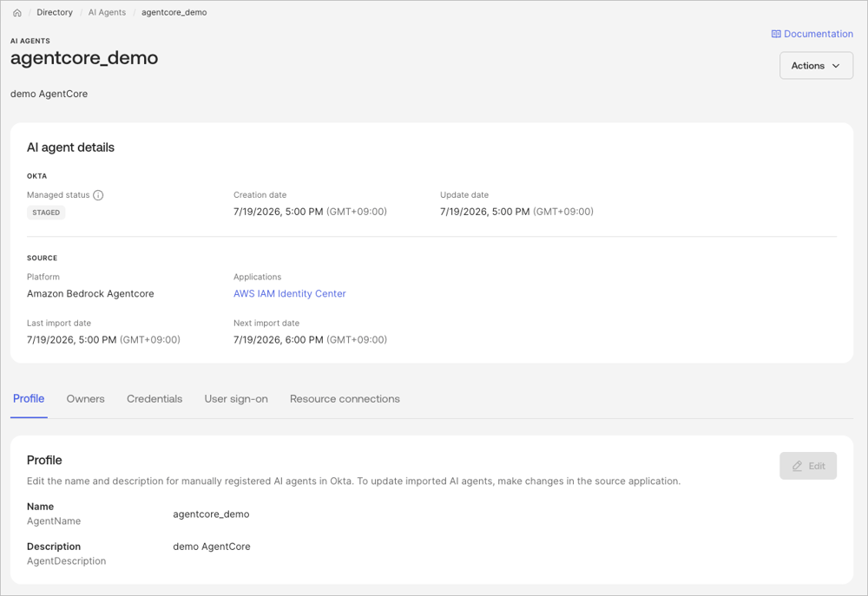Click the agentcore_demo Name value in Profile

tap(211, 514)
